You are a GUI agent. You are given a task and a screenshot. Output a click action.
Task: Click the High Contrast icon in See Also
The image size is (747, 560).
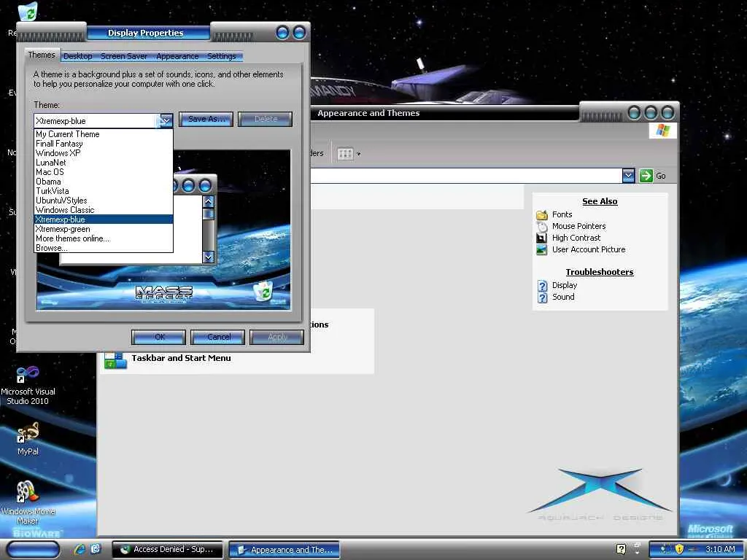pos(542,238)
